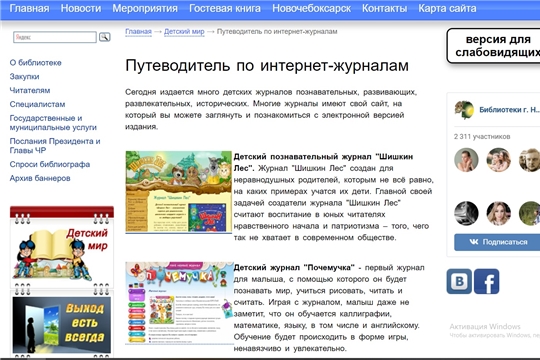Click the Библиотеки г. Н... group title

click(509, 110)
